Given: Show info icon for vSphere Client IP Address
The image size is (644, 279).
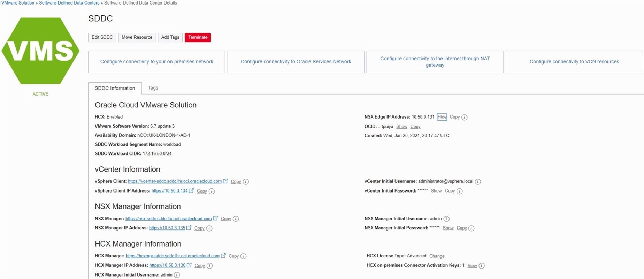Looking at the screenshot, I should point(212,191).
